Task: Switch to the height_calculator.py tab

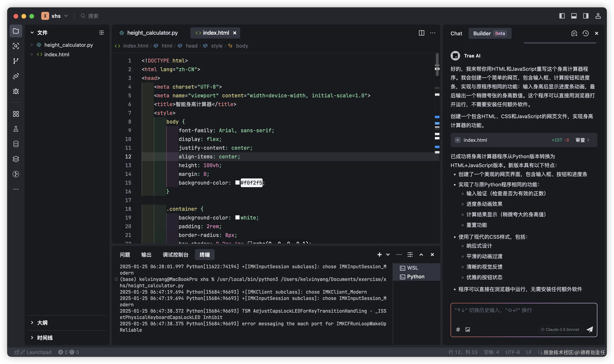Action: tap(152, 33)
